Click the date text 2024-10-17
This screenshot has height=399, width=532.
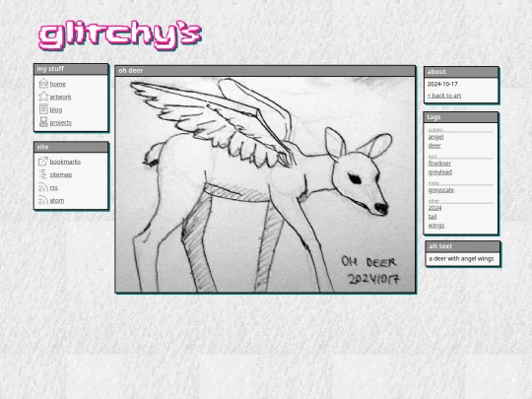(x=442, y=84)
